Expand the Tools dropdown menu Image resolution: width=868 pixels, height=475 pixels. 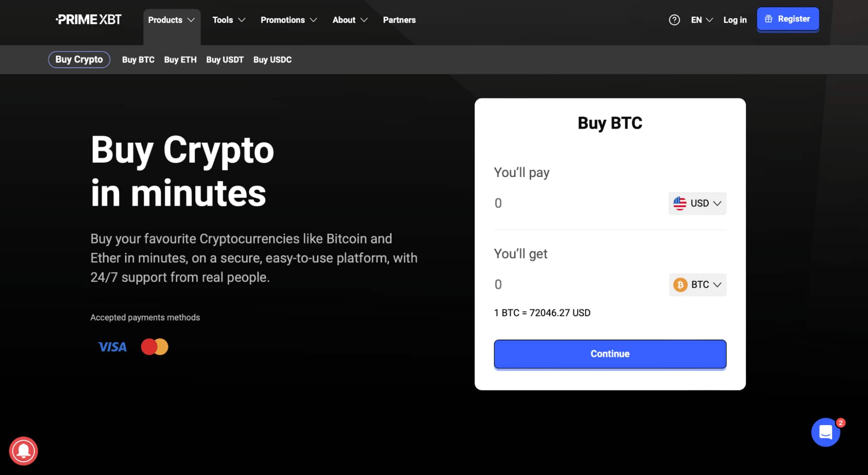pos(228,20)
